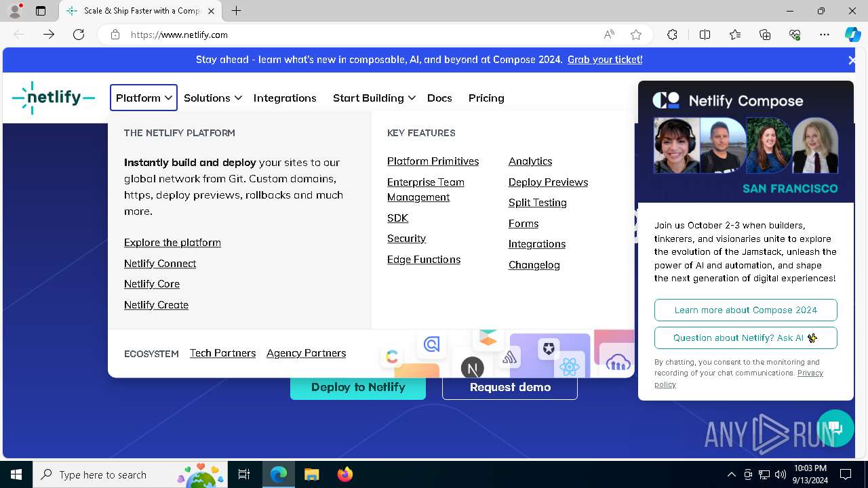The height and width of the screenshot is (488, 868).
Task: Open Read aloud in address bar
Action: [x=609, y=35]
